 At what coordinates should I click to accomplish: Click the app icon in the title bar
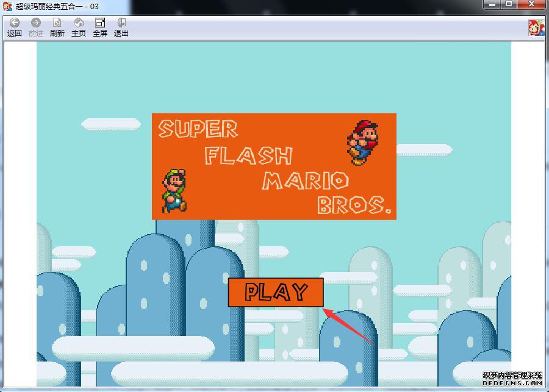(x=7, y=6)
